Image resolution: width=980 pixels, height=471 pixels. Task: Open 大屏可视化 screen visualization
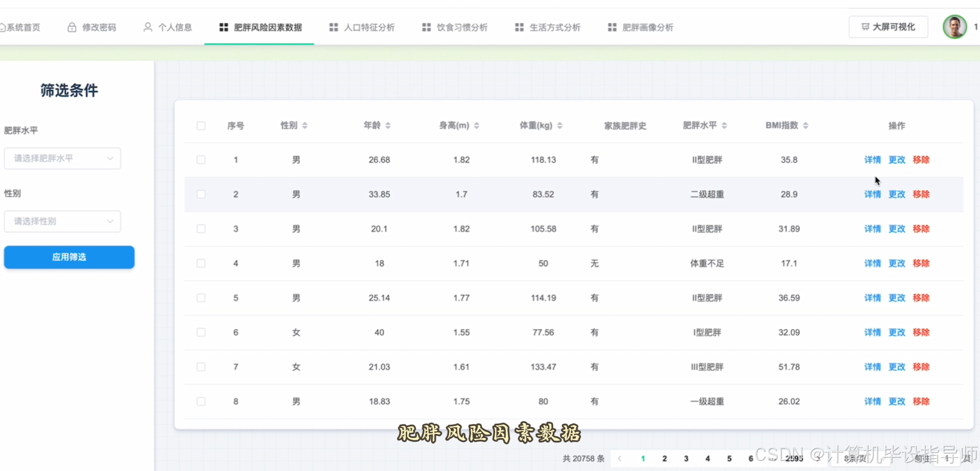pyautogui.click(x=888, y=26)
